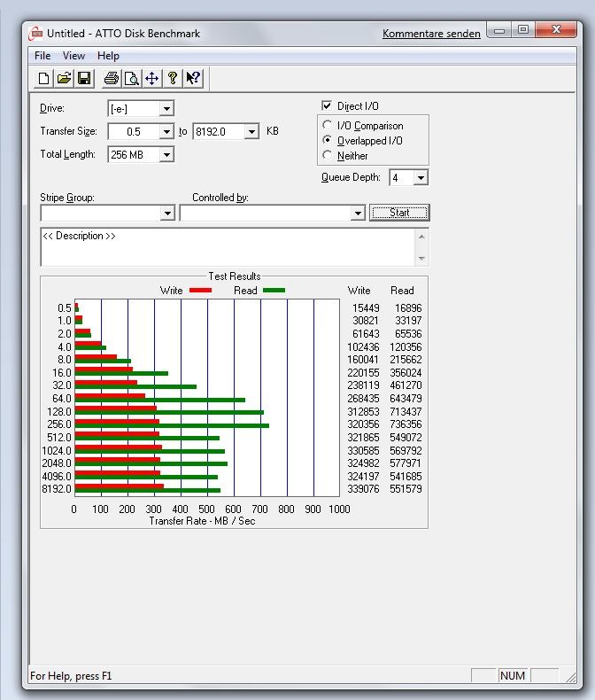Click the Description scrollbar down arrow
This screenshot has height=700, width=595.
(421, 259)
